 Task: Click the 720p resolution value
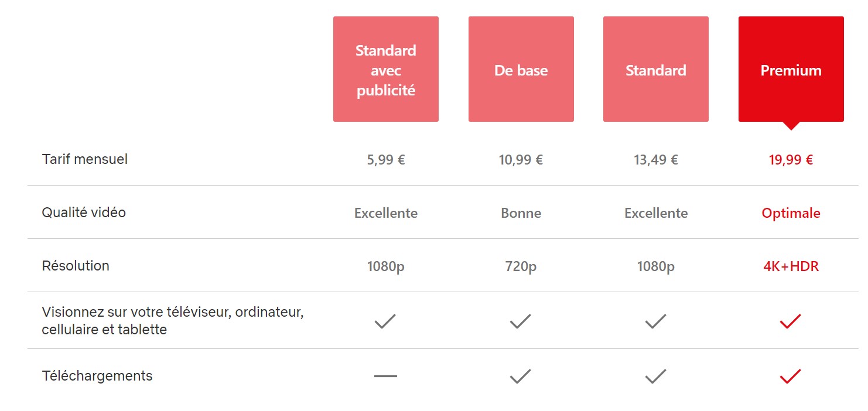tap(521, 266)
